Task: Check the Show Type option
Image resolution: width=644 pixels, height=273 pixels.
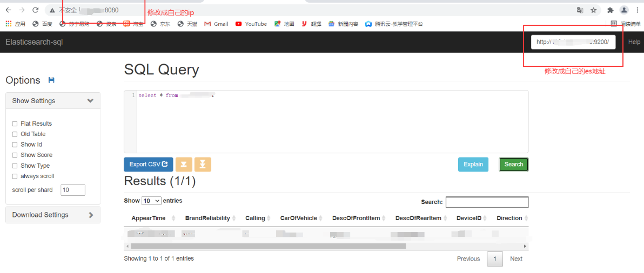Action: [15, 166]
